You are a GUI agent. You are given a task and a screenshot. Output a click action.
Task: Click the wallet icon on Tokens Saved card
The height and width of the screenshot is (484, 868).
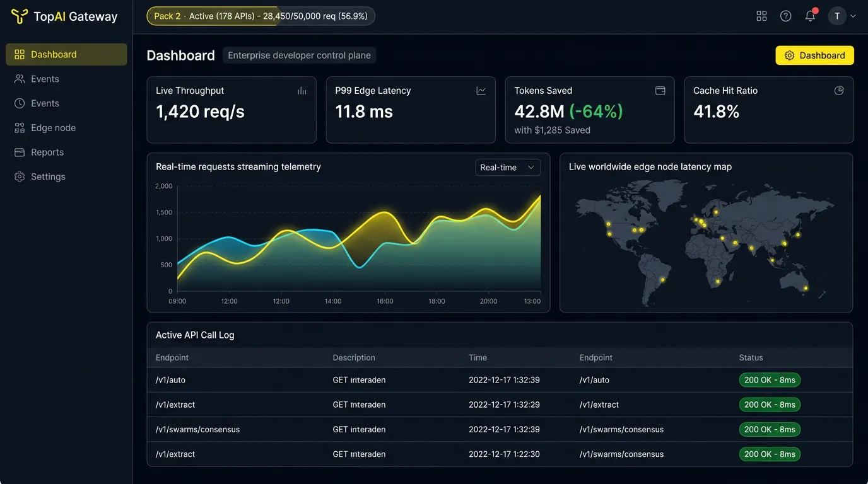pyautogui.click(x=660, y=91)
